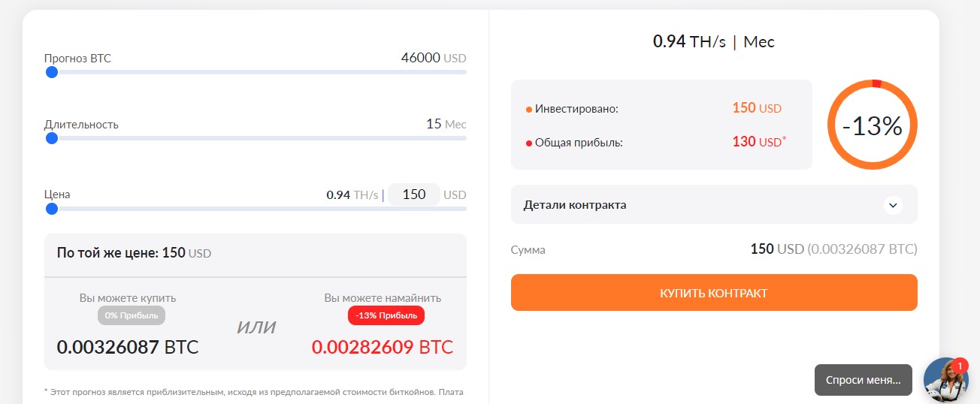Viewport: 980px width, 404px height.
Task: Click the Прогноз BTC slider handle
Action: (51, 72)
